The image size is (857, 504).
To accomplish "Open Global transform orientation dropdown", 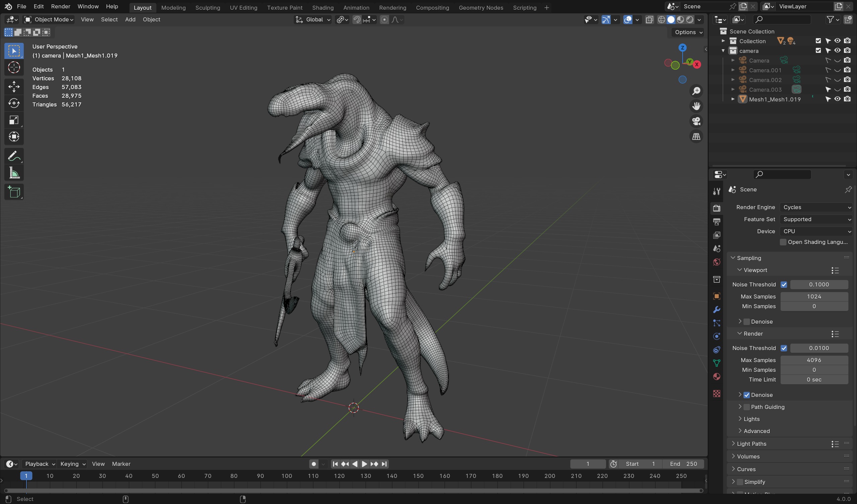I will [313, 19].
